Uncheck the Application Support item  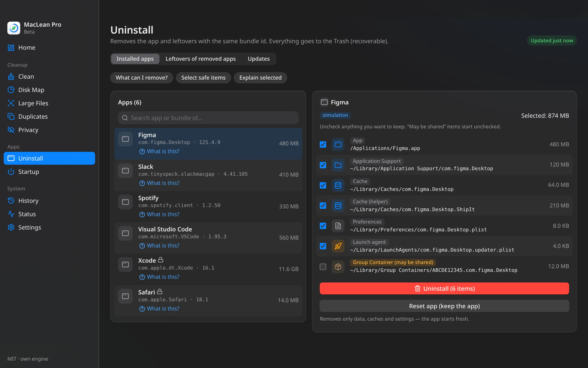coord(323,165)
